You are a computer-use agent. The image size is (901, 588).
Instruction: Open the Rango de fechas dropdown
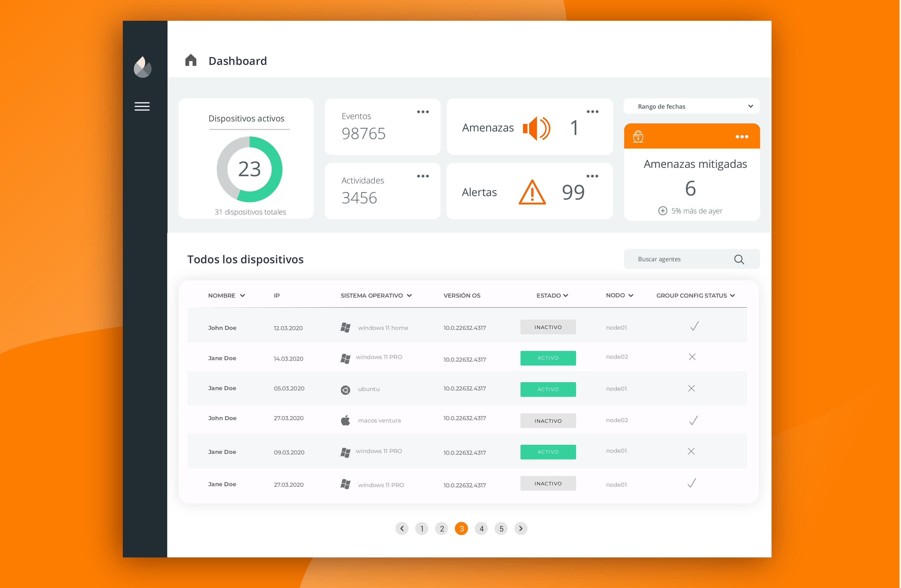[x=692, y=106]
